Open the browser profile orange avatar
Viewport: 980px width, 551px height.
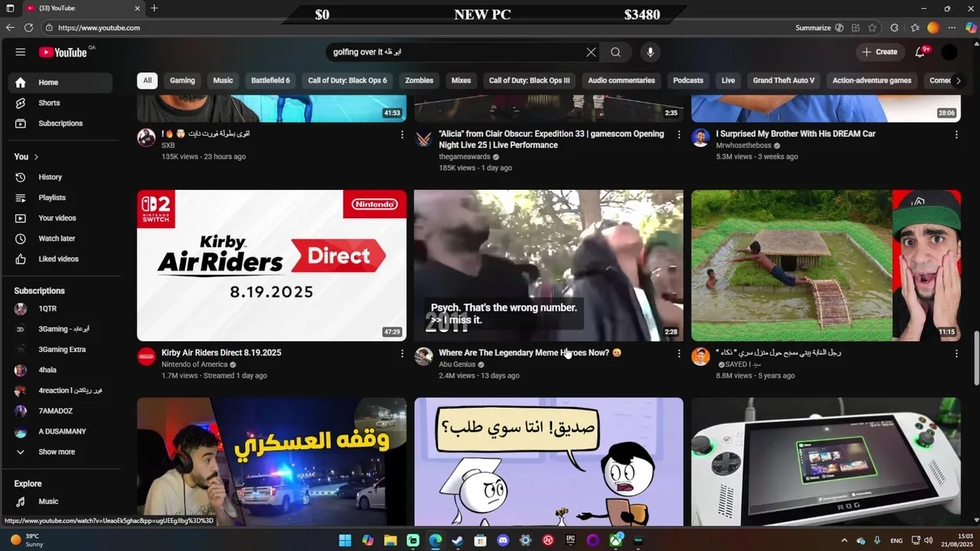(x=933, y=28)
